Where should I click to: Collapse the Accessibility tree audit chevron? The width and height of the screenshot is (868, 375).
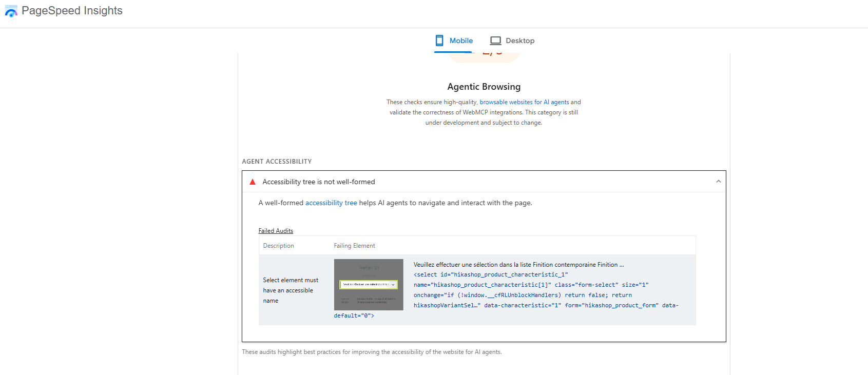718,182
